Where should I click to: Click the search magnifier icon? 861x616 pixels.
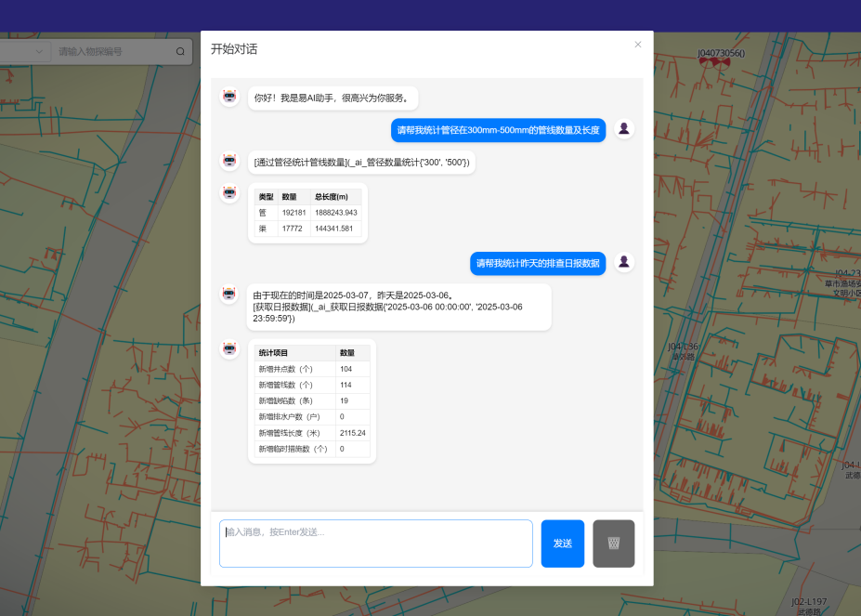(x=180, y=52)
